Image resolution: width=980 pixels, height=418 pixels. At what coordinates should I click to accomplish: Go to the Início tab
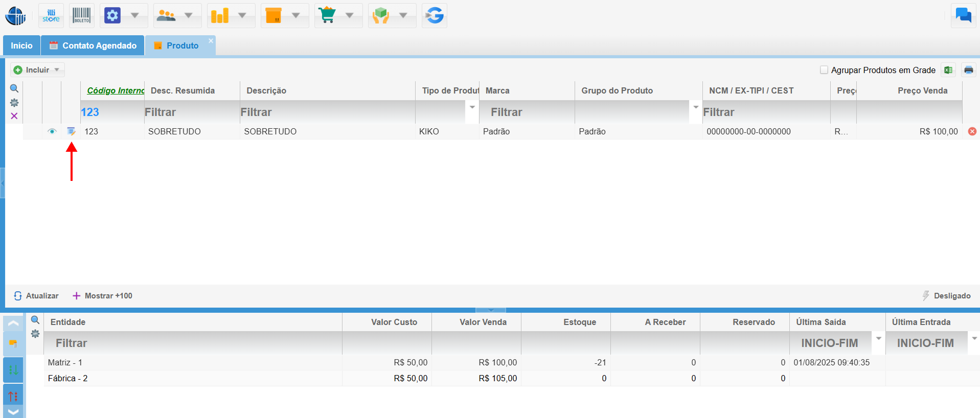(x=21, y=45)
